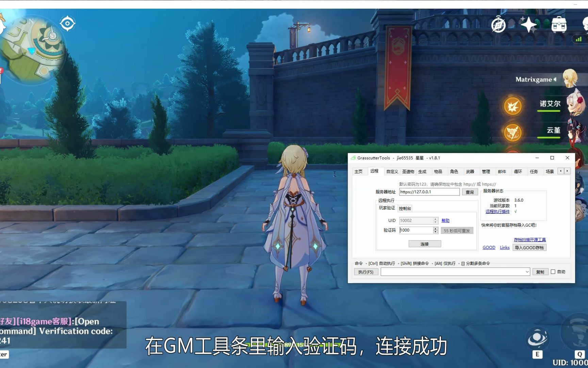588x368 pixels.
Task: Focus the 服务器地址 input field
Action: point(429,192)
